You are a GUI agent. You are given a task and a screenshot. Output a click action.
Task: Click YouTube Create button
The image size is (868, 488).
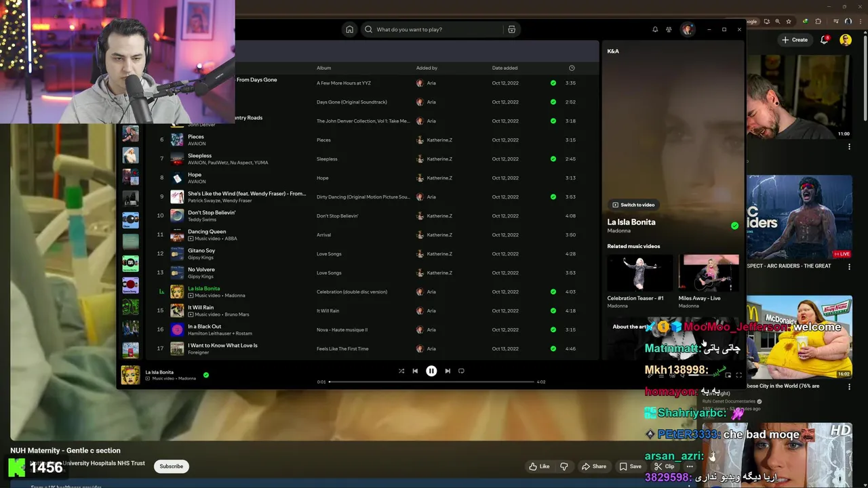[x=795, y=40]
